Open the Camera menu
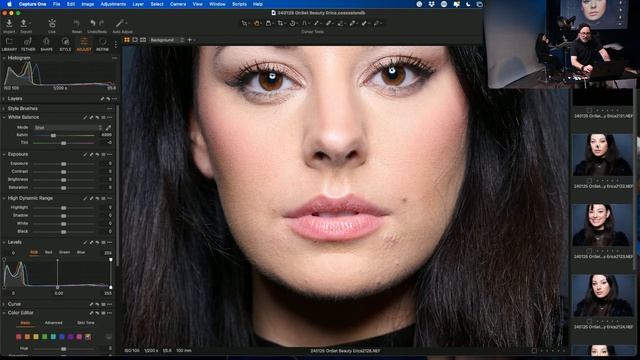This screenshot has height=360, width=640. [x=178, y=4]
